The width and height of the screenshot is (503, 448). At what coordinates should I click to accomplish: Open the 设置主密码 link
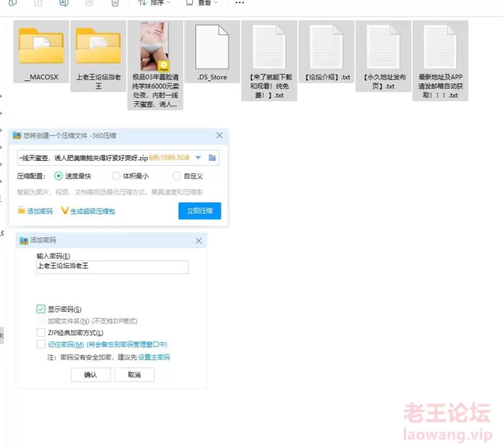pos(154,357)
